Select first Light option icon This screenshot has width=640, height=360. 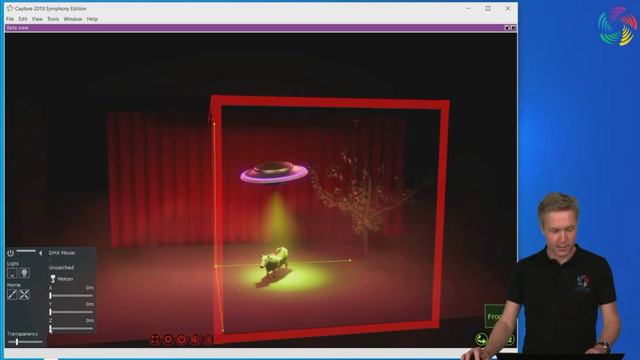point(12,273)
